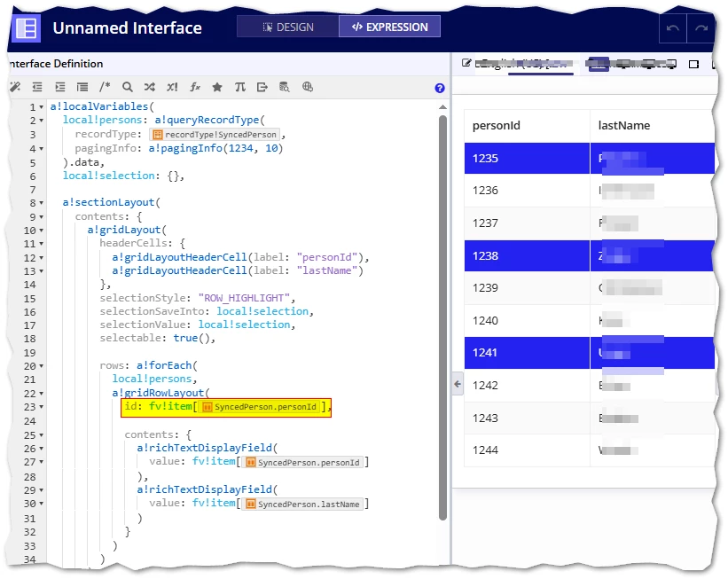
Task: Click the globe icon in editor toolbar
Action: (308, 87)
